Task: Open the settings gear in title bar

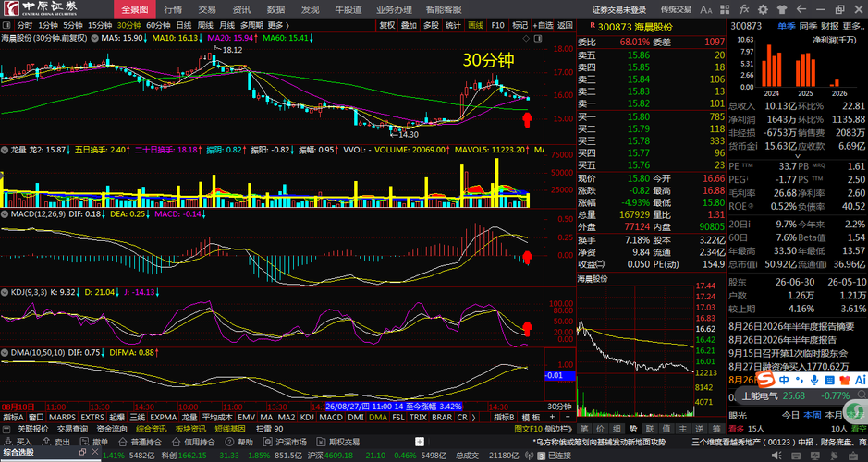Action: (763, 9)
